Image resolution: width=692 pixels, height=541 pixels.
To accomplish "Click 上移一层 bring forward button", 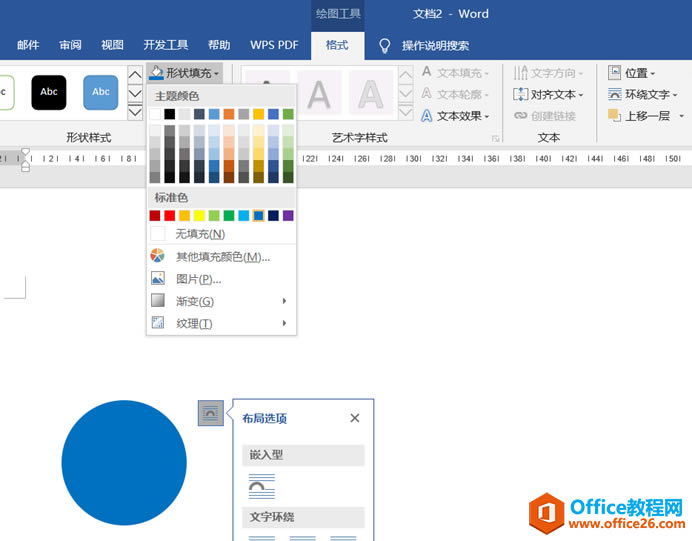I will (x=639, y=116).
